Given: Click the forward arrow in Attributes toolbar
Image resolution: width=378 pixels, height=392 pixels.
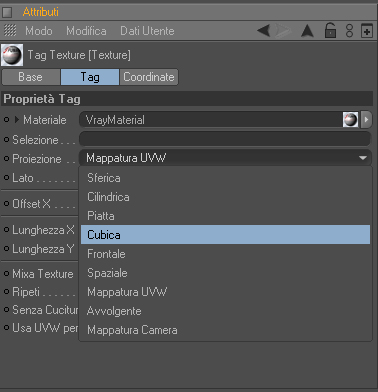Looking at the screenshot, I should 283,31.
